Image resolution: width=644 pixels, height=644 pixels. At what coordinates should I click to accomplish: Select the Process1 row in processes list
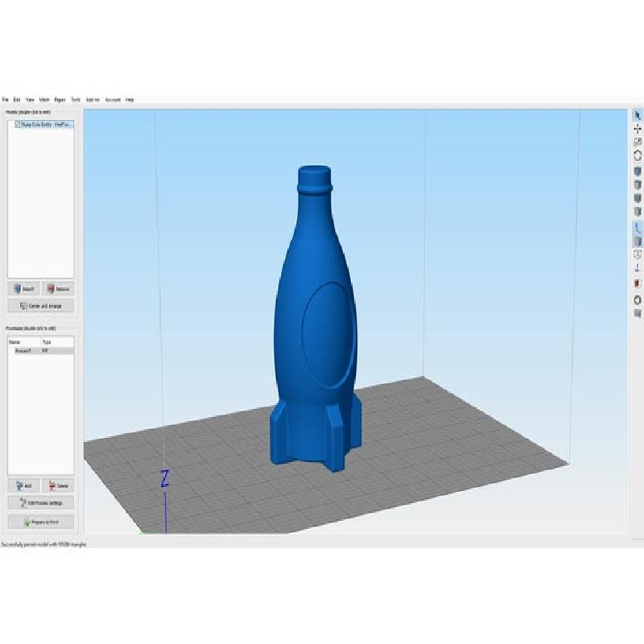tap(41, 351)
